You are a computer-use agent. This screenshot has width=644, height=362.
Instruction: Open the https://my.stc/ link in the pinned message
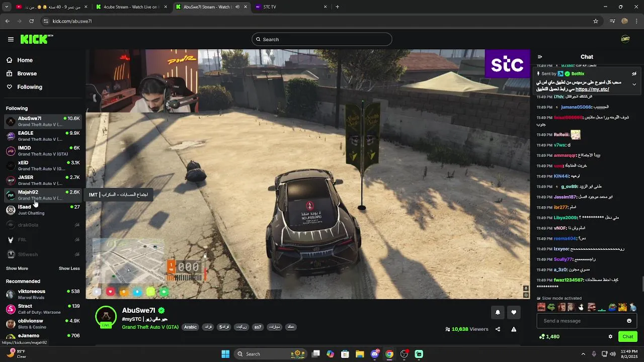tap(592, 89)
